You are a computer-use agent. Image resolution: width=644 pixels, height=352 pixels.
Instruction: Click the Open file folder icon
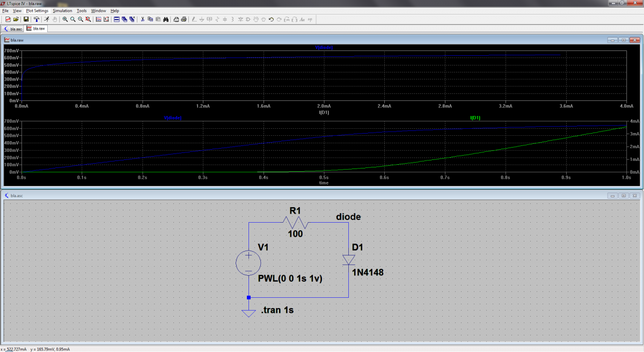point(16,19)
